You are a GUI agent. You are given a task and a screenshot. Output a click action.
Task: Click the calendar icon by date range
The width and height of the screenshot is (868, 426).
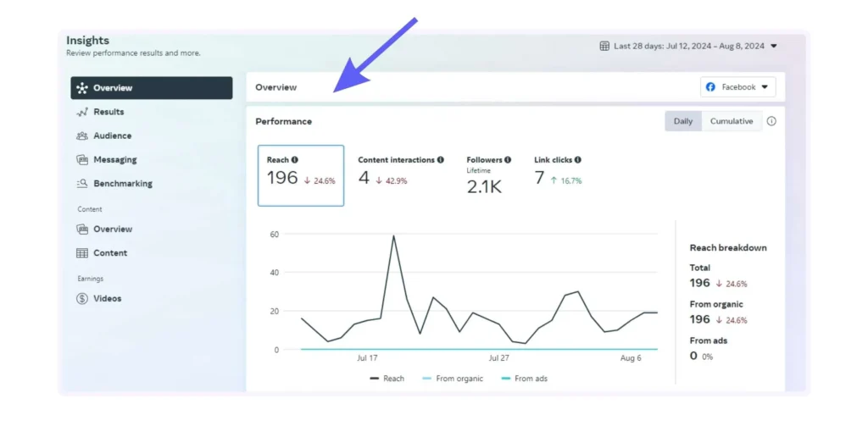[604, 46]
